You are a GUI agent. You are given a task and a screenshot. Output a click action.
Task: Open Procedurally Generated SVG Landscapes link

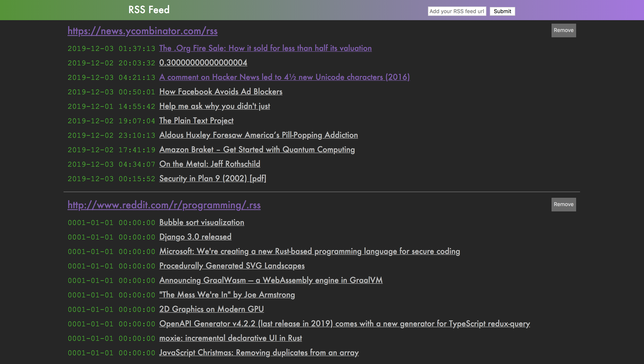click(232, 266)
